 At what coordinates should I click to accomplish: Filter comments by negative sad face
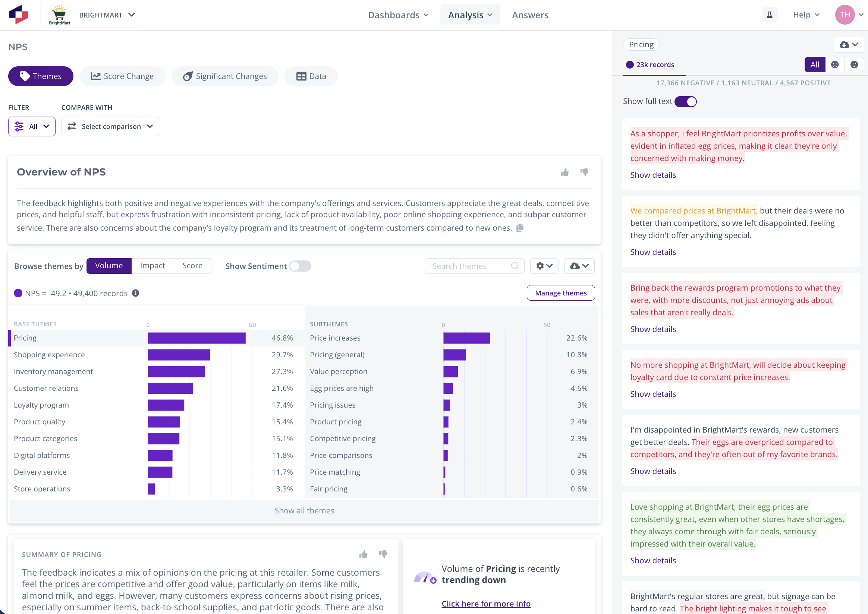click(x=835, y=65)
